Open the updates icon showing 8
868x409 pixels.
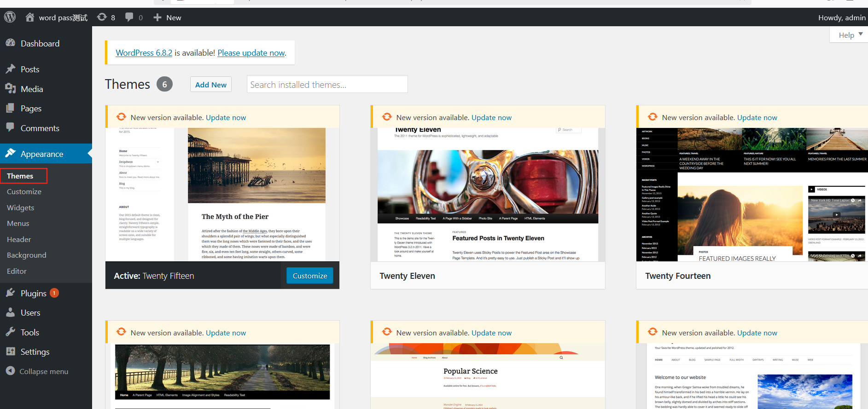(x=102, y=17)
